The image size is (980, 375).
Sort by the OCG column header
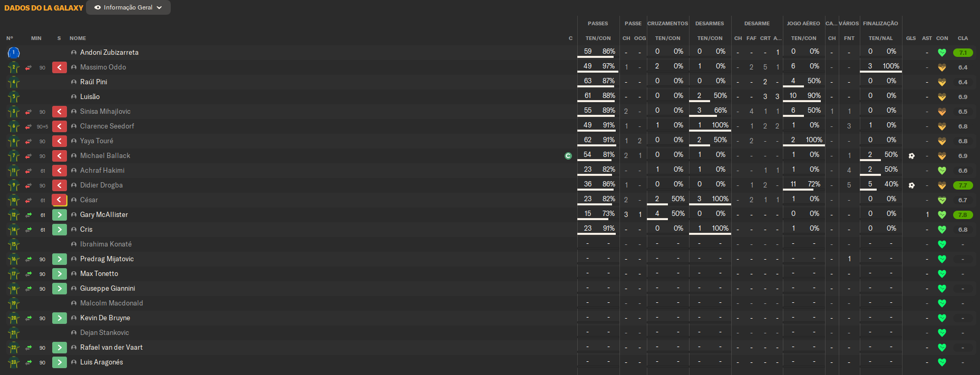[640, 38]
